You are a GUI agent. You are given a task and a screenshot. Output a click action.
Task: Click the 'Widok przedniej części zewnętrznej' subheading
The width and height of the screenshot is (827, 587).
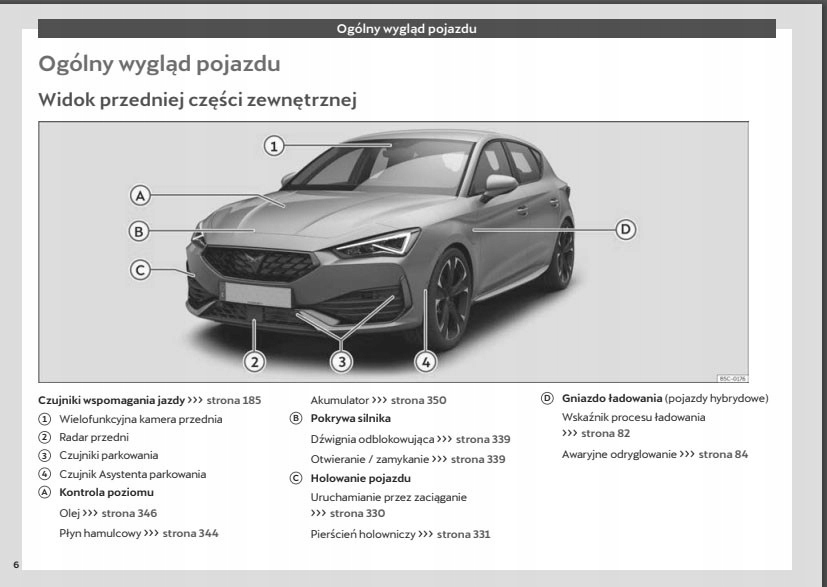coord(197,100)
